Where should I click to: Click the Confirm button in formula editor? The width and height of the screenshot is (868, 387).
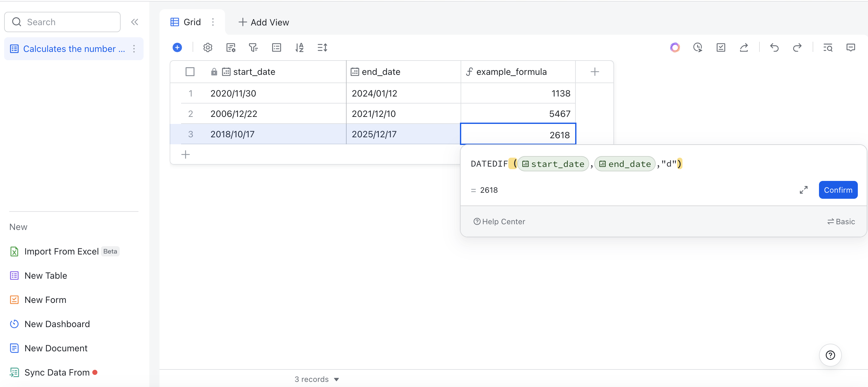[x=838, y=190]
